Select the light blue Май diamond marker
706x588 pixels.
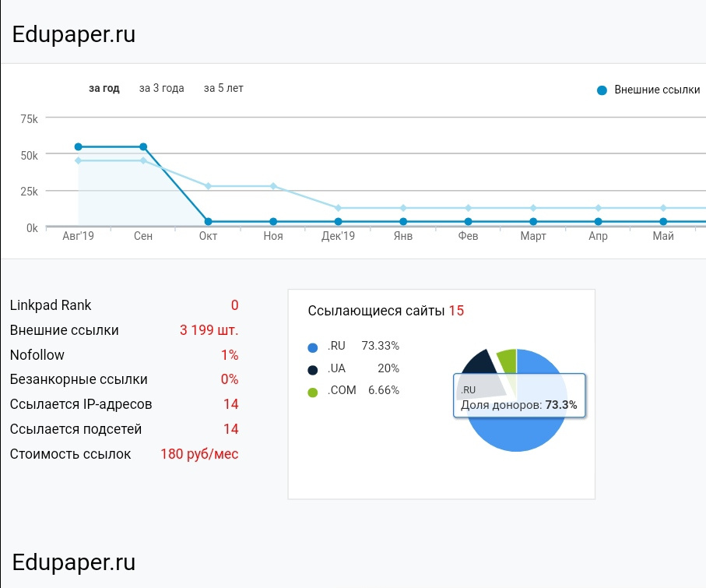663,208
